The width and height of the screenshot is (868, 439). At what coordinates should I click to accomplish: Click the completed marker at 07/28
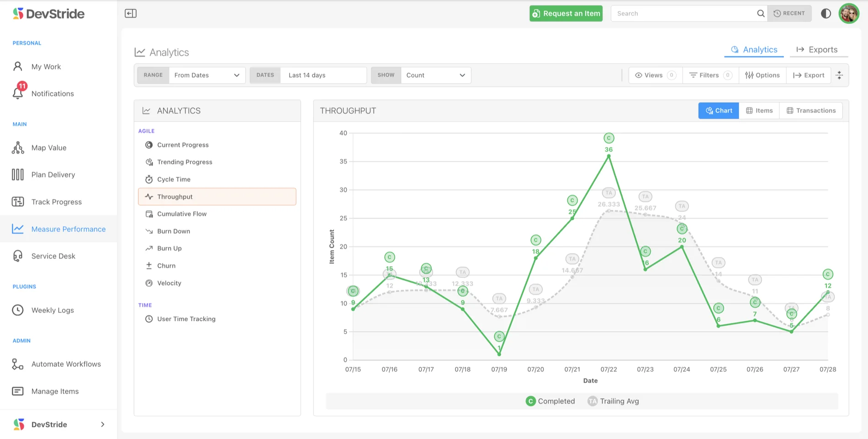(x=828, y=274)
